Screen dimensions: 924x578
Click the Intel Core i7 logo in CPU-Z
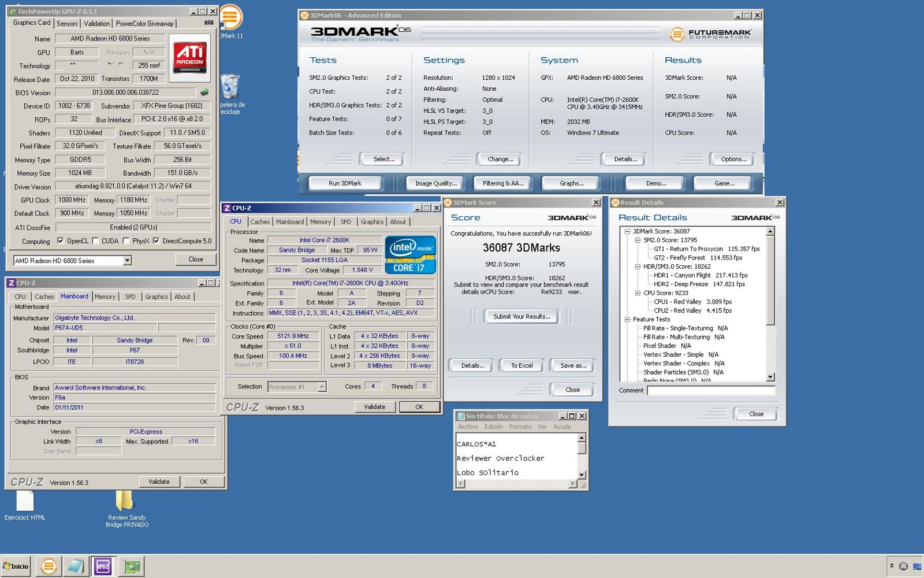[410, 254]
